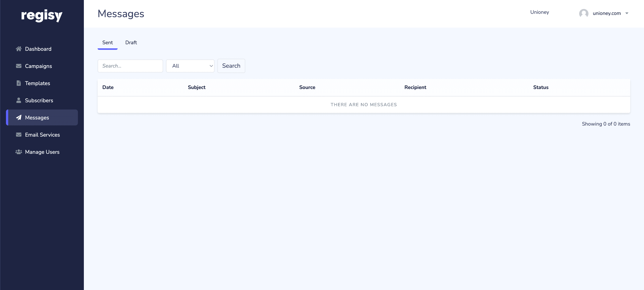Click the Campaigns envelope icon
Screen dimensions: 644x290
tap(18, 66)
